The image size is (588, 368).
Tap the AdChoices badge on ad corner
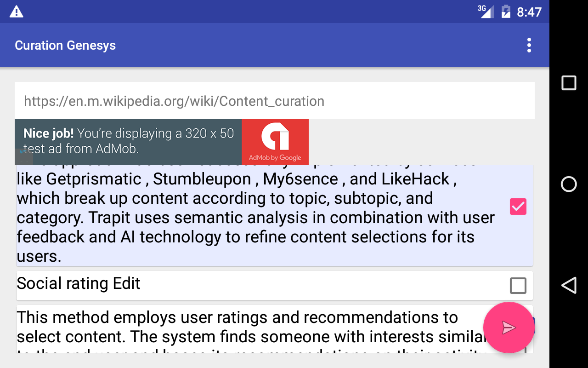click(x=23, y=156)
